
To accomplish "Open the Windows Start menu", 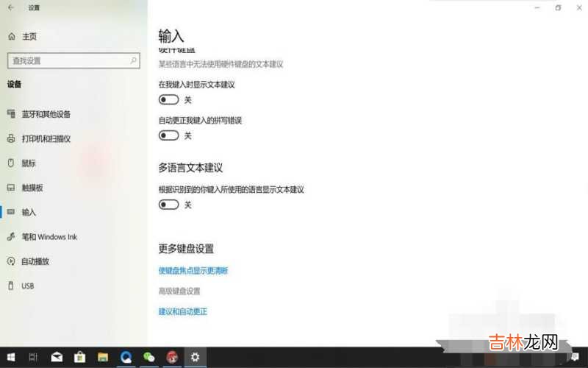I will 10,357.
